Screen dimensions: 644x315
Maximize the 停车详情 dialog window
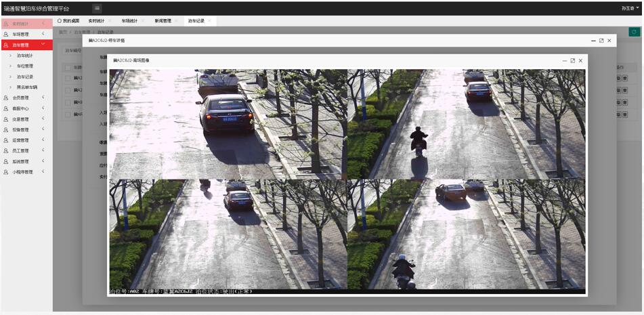(x=601, y=41)
